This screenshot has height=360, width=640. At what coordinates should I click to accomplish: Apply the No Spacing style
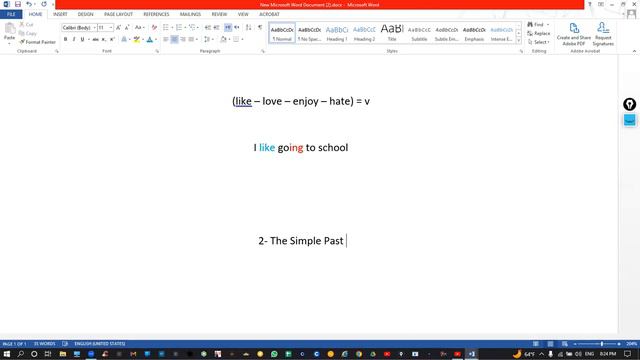309,33
